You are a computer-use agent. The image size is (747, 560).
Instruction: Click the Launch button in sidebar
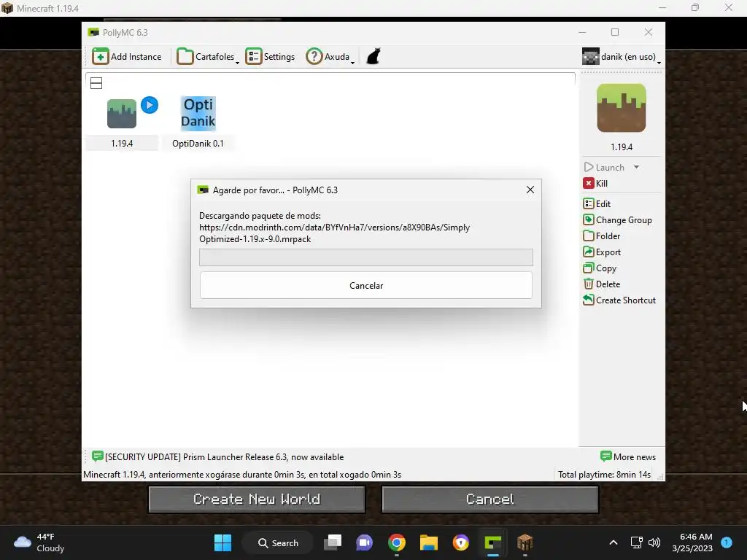(x=605, y=167)
